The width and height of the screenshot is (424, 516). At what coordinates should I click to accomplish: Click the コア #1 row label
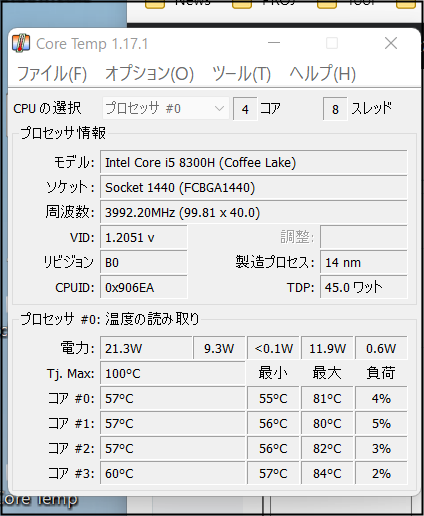point(71,423)
